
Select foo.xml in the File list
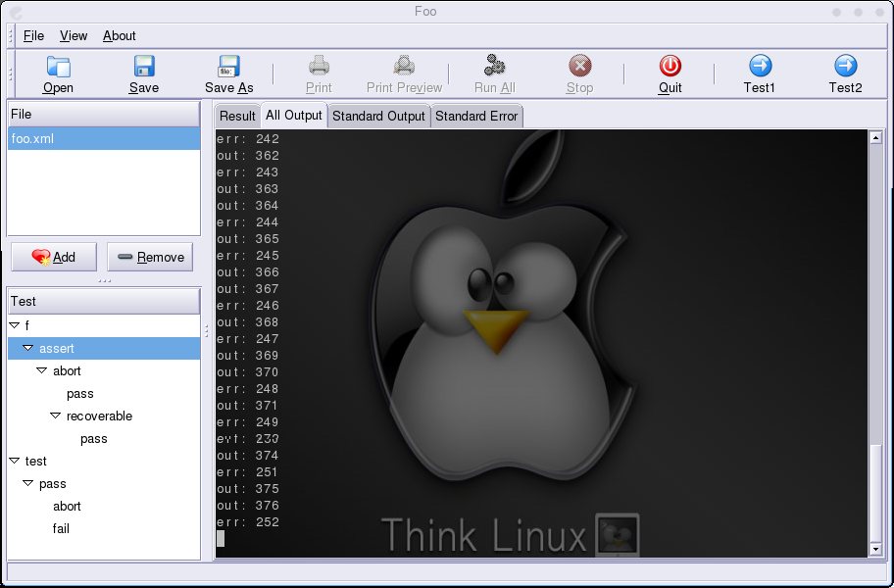pyautogui.click(x=104, y=139)
